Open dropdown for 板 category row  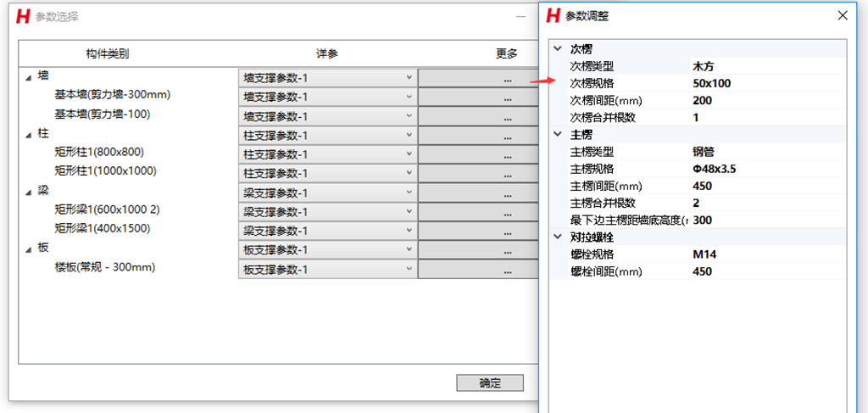pos(409,250)
